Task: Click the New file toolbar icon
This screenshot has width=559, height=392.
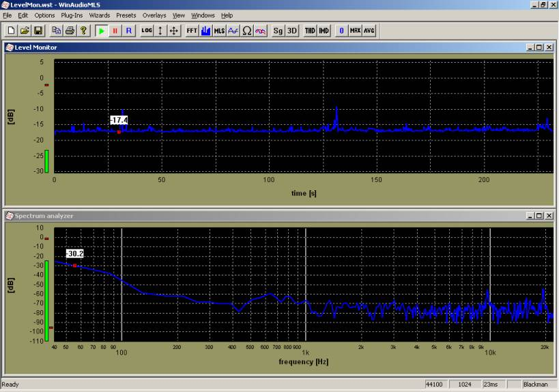Action: [12, 31]
